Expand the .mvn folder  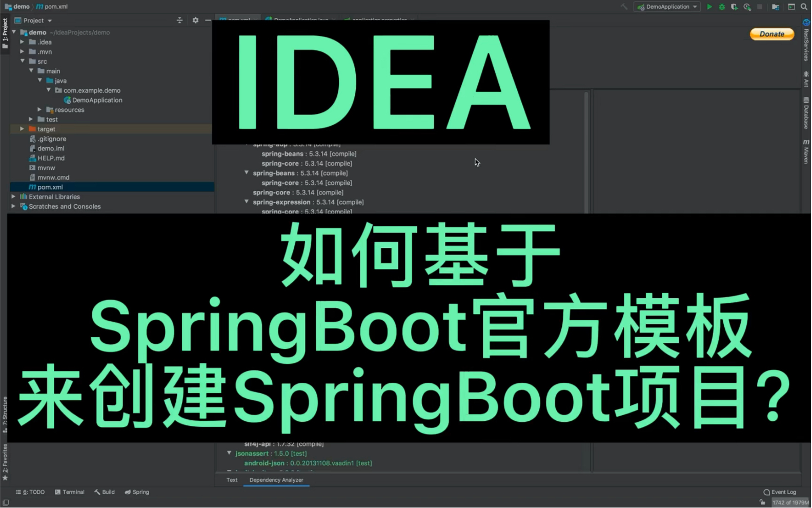click(x=22, y=52)
